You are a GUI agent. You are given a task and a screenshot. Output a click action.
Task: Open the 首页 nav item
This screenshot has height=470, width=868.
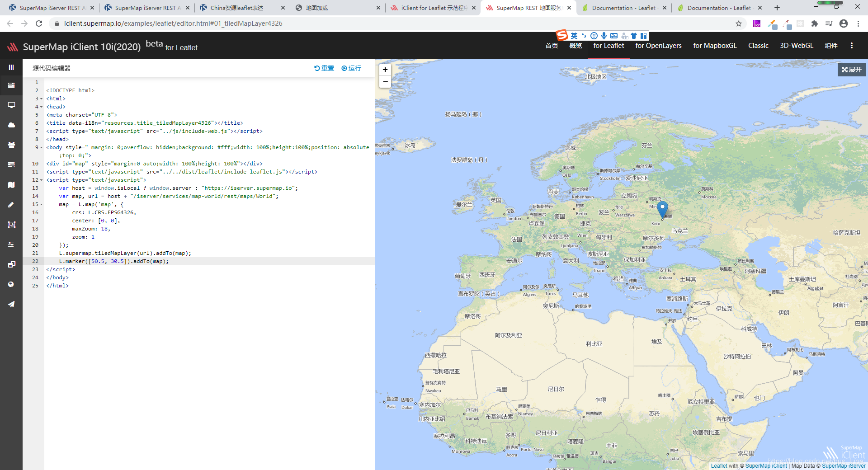coord(552,46)
